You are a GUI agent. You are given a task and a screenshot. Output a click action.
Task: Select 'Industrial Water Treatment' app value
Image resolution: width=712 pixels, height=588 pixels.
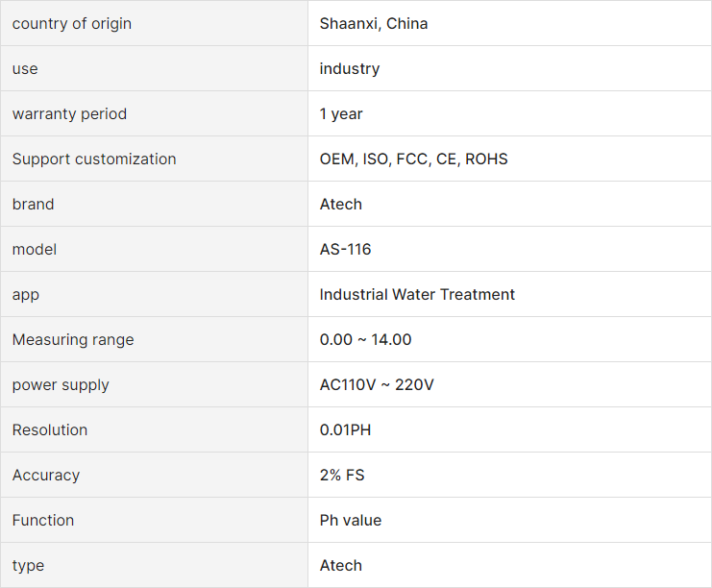coord(417,294)
